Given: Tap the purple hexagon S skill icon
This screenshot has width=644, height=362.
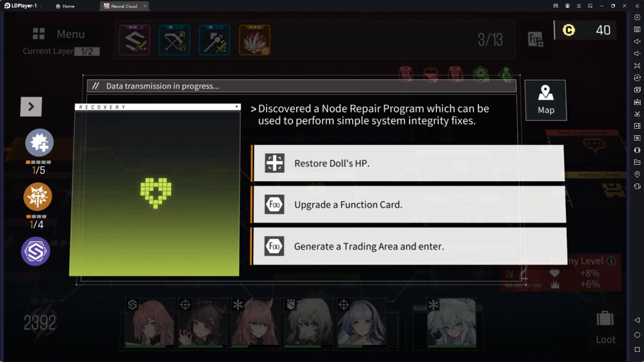Looking at the screenshot, I should 36,251.
